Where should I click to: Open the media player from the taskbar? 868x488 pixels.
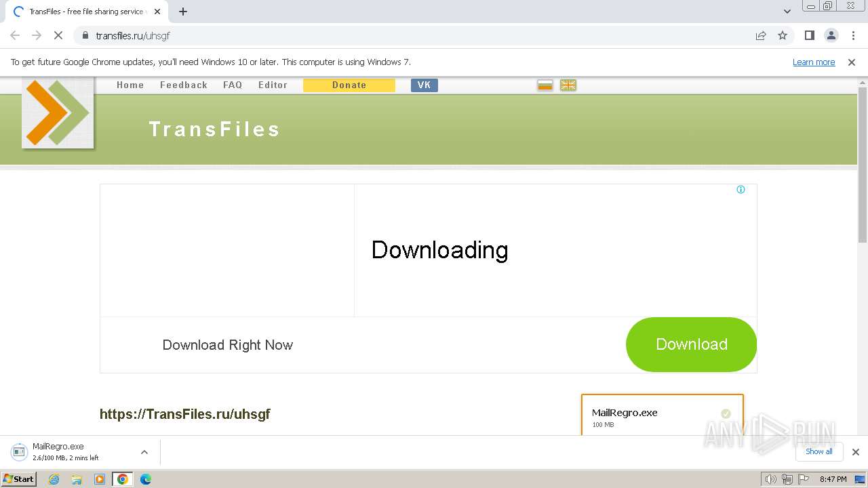point(100,479)
